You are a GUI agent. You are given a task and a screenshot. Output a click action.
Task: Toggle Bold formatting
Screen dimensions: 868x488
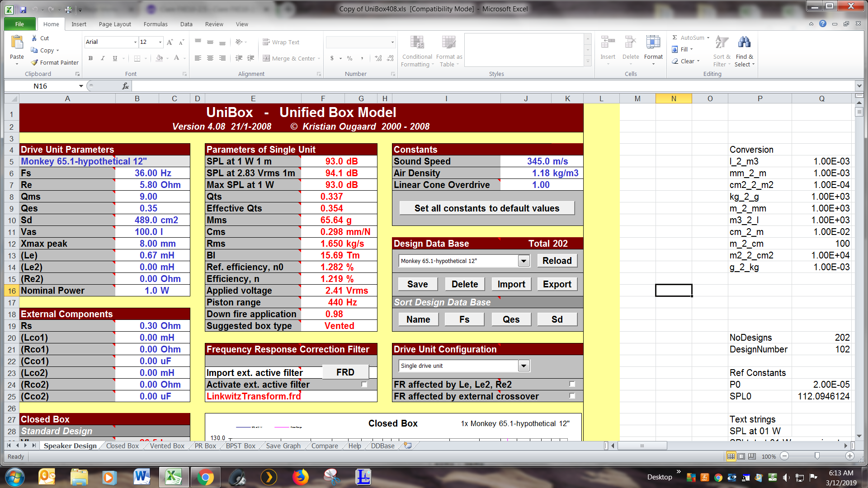[x=90, y=58]
